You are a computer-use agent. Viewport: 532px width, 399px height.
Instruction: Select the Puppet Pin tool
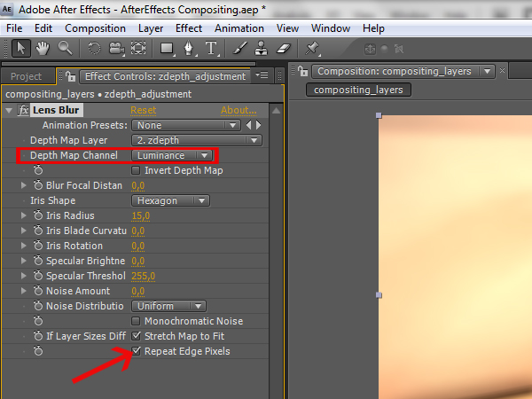313,48
